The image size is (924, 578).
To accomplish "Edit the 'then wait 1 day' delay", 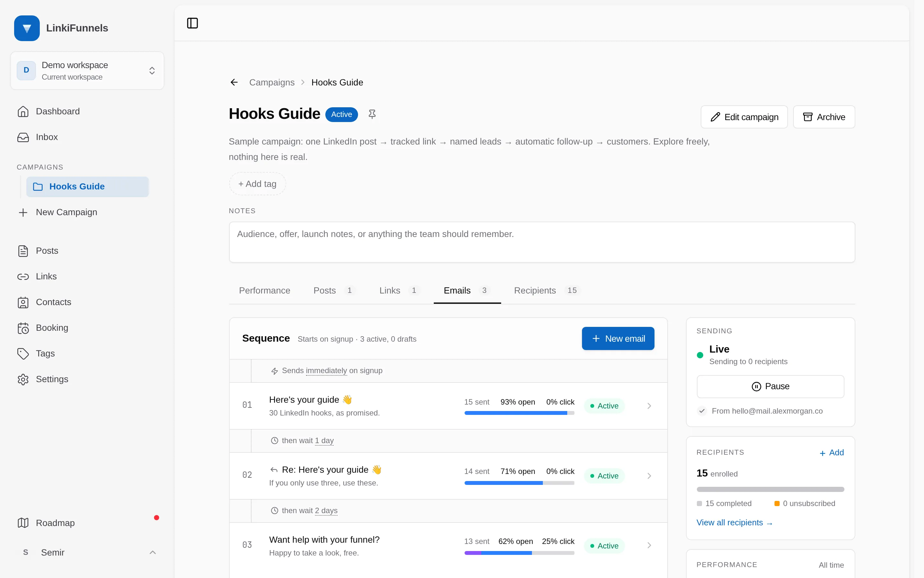I will tap(324, 440).
